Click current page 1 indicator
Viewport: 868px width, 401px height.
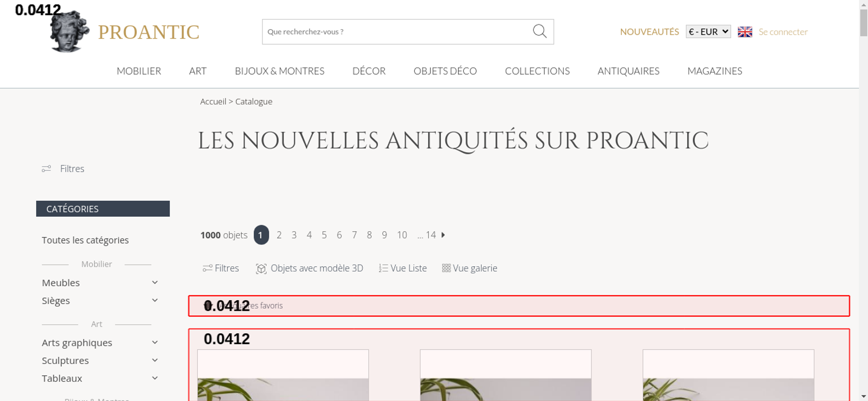click(x=261, y=235)
